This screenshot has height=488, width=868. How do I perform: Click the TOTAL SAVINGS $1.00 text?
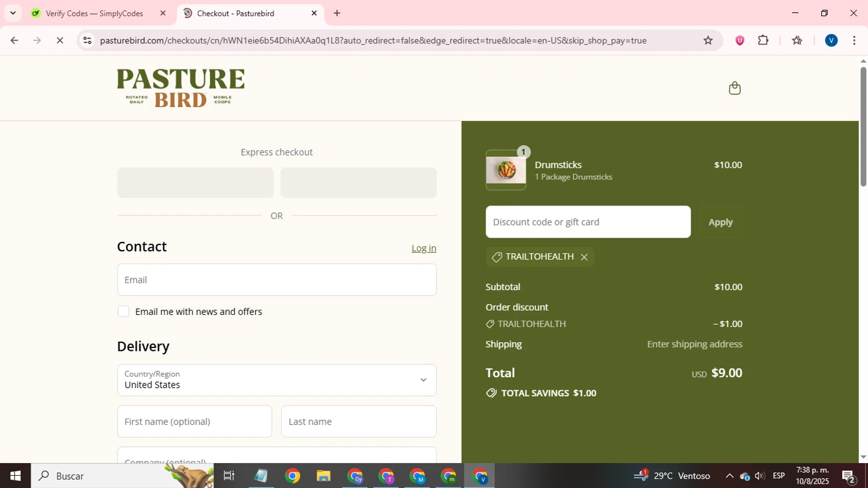coord(549,393)
